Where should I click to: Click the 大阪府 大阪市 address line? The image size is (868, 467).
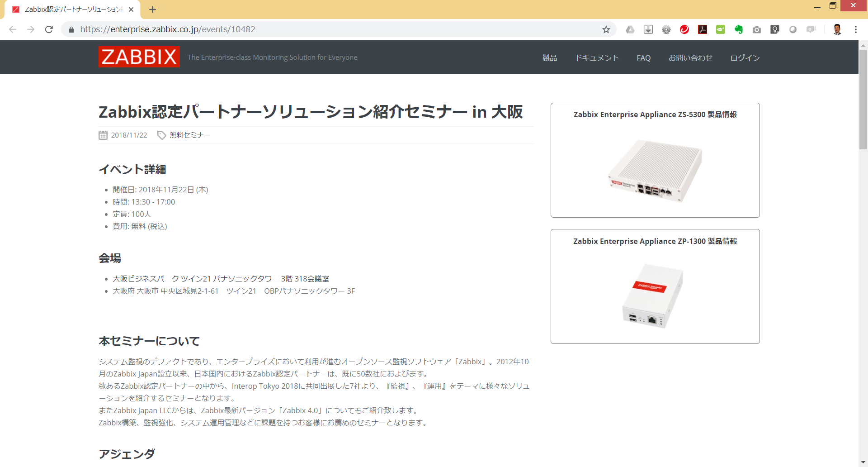coord(234,291)
